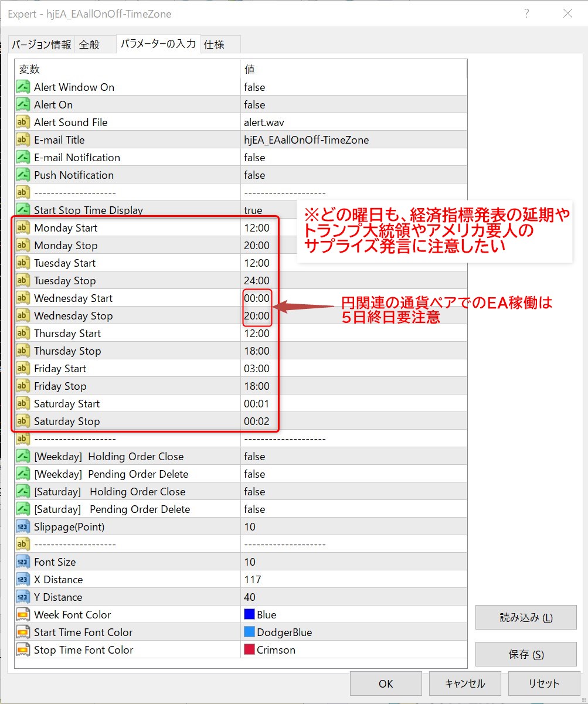Toggle the Alert On value false
Image resolution: width=588 pixels, height=704 pixels.
[254, 105]
